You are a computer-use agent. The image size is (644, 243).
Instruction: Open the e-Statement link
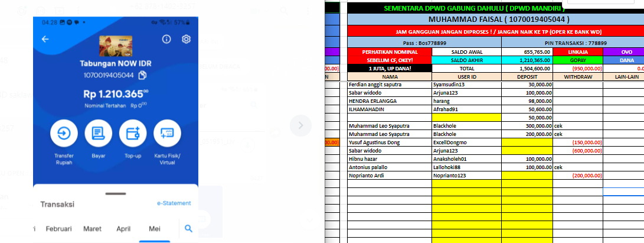174,203
